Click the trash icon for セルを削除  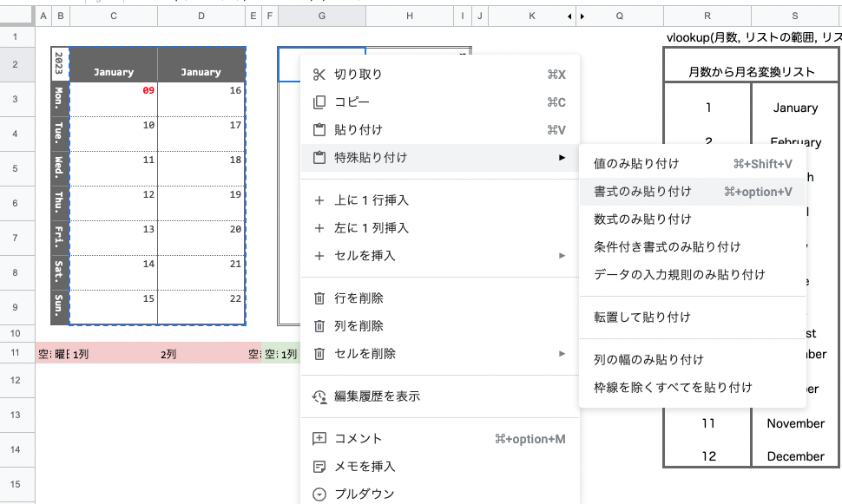pyautogui.click(x=319, y=354)
